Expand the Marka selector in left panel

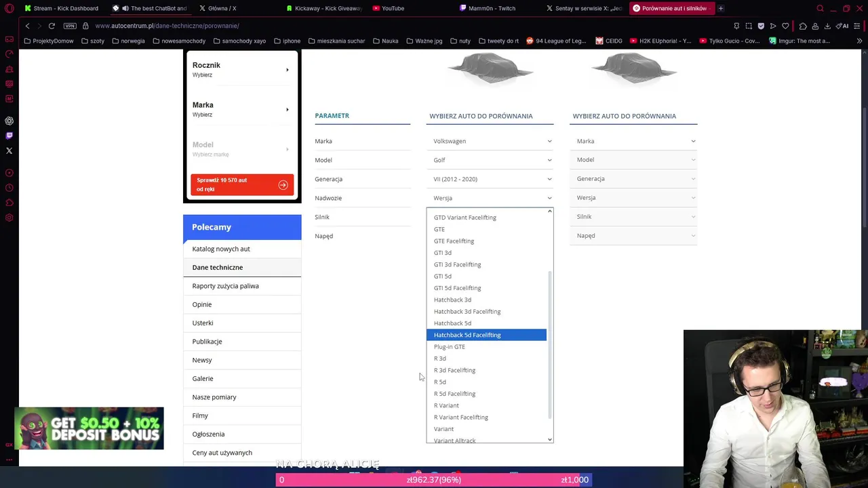pyautogui.click(x=241, y=109)
